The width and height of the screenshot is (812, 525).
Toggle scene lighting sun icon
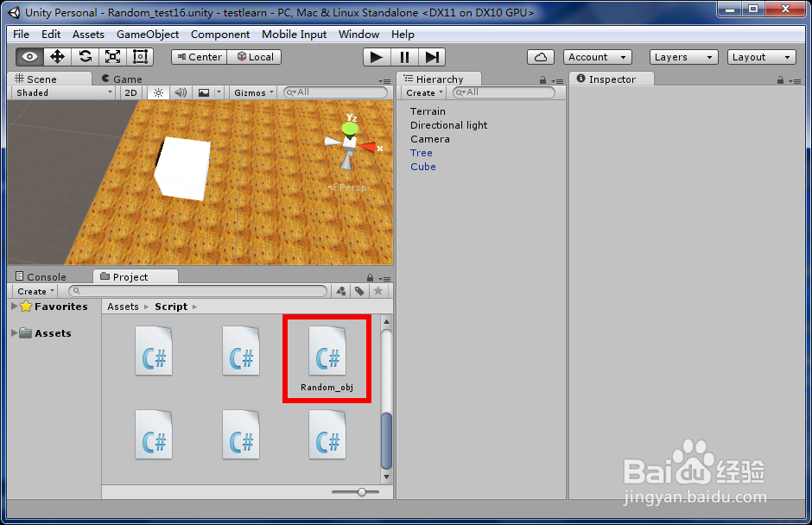pos(158,92)
